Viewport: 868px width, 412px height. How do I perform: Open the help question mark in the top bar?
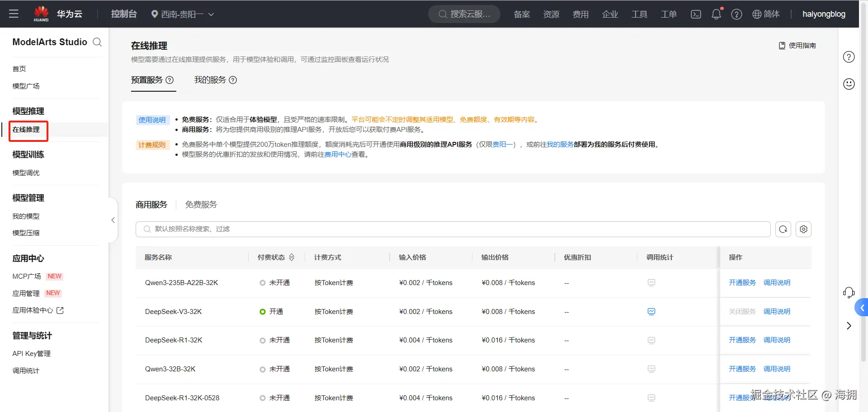coord(736,14)
